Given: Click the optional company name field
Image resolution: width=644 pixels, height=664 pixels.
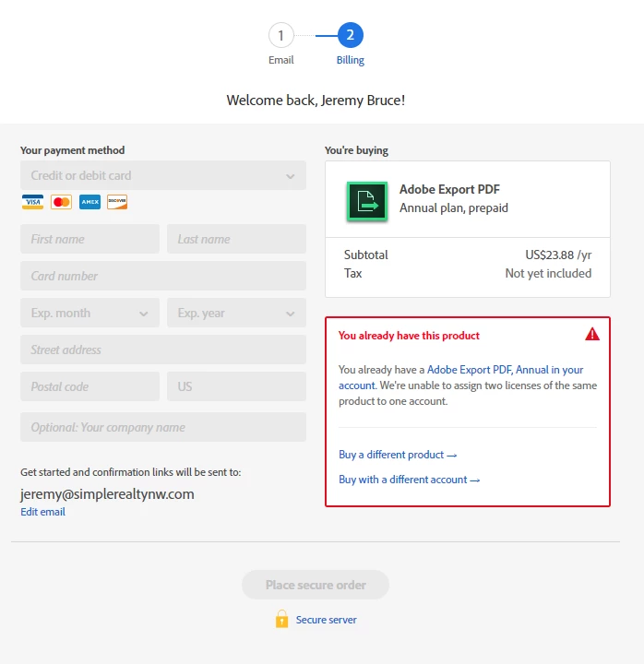Looking at the screenshot, I should tap(163, 427).
